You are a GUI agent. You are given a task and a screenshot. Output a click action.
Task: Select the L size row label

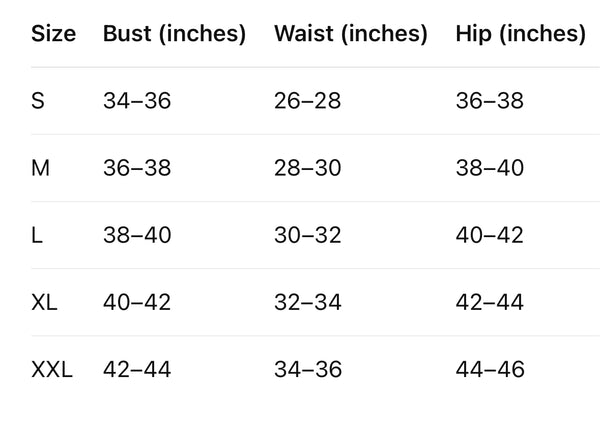click(x=37, y=235)
